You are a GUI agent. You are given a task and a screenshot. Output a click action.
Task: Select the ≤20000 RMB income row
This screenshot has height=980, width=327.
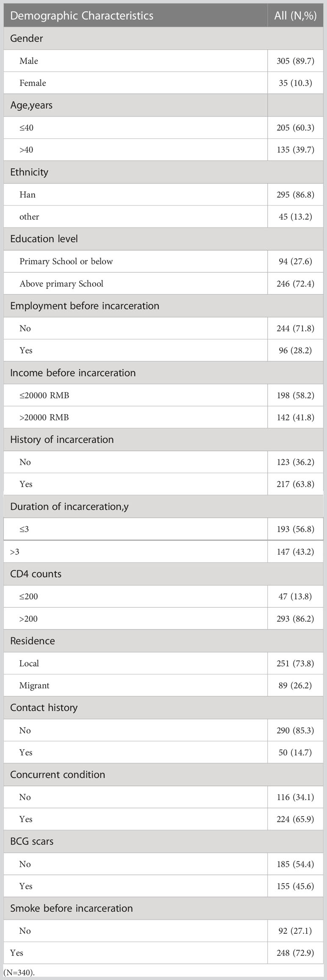click(x=163, y=395)
